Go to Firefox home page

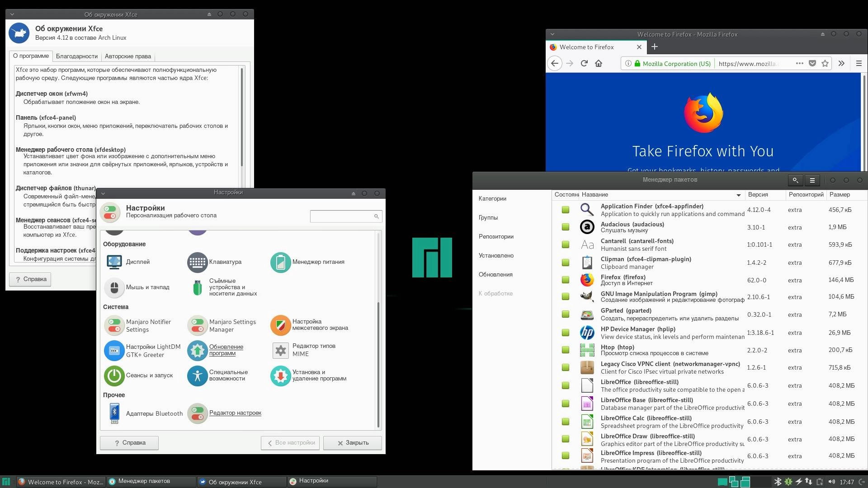tap(599, 64)
